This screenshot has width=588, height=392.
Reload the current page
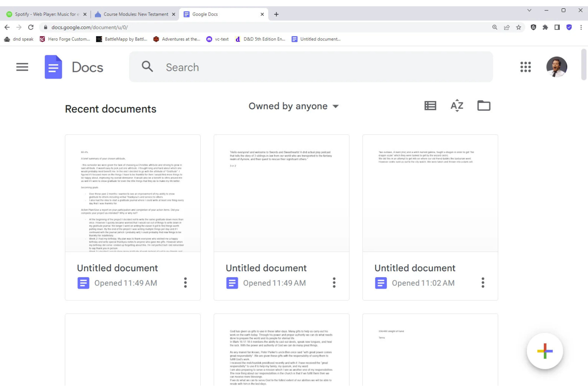click(x=31, y=27)
